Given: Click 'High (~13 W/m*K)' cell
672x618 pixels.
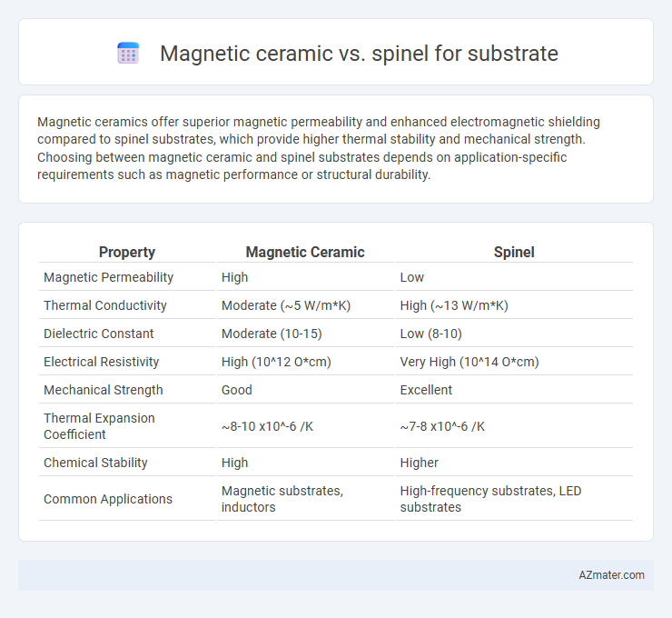Looking at the screenshot, I should [454, 305].
